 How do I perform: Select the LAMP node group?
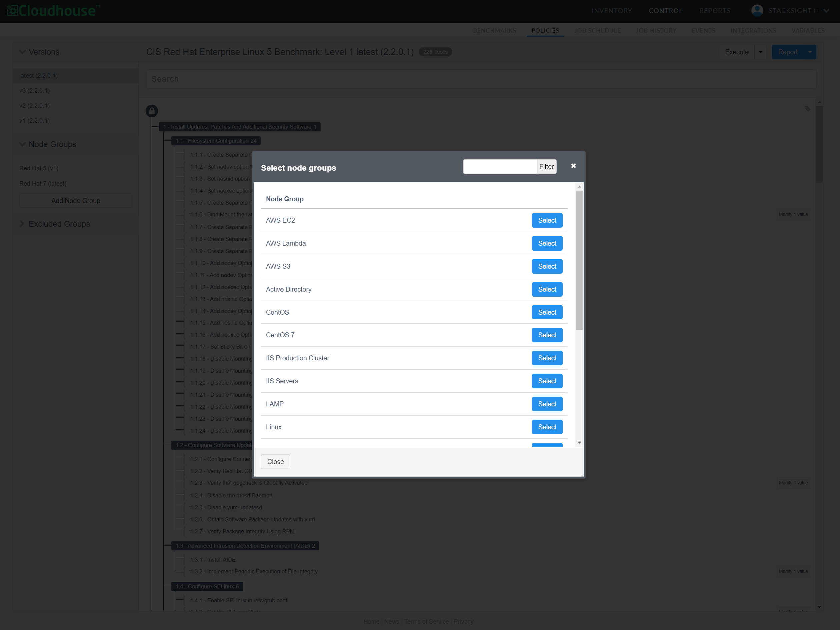[547, 404]
